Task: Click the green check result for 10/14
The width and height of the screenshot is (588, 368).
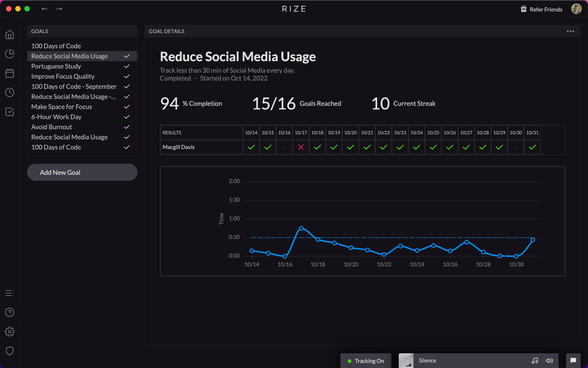Action: click(x=251, y=147)
